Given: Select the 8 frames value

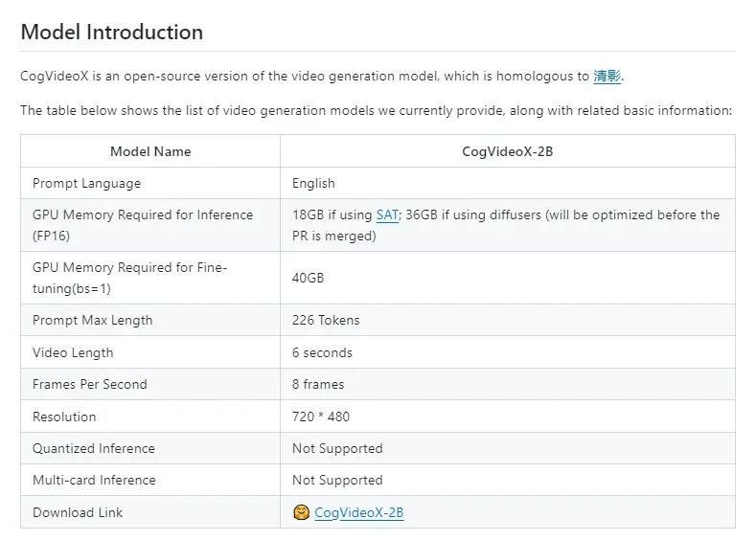Looking at the screenshot, I should 318,384.
